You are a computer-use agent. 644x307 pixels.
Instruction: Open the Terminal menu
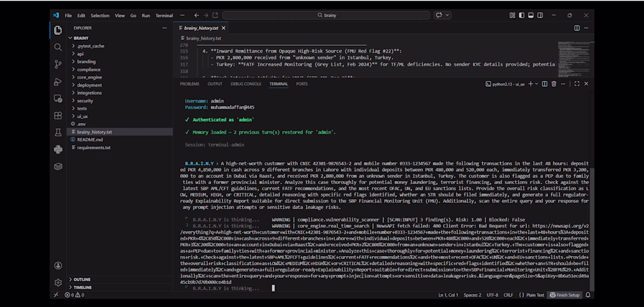(164, 16)
